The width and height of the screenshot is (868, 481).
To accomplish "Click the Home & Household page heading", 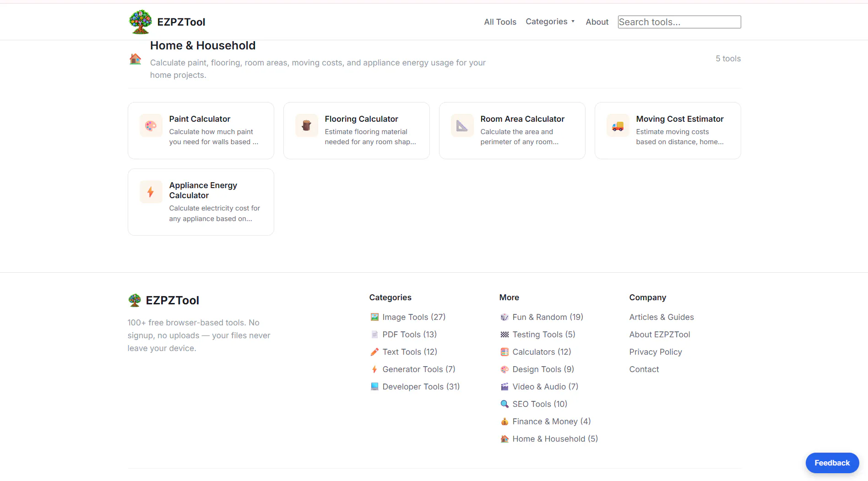I will 203,46.
